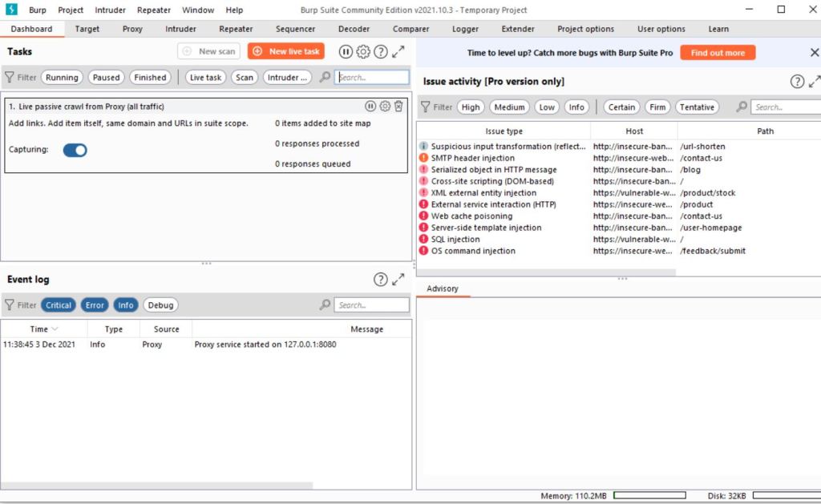Pause the live passive crawl task

pyautogui.click(x=370, y=106)
